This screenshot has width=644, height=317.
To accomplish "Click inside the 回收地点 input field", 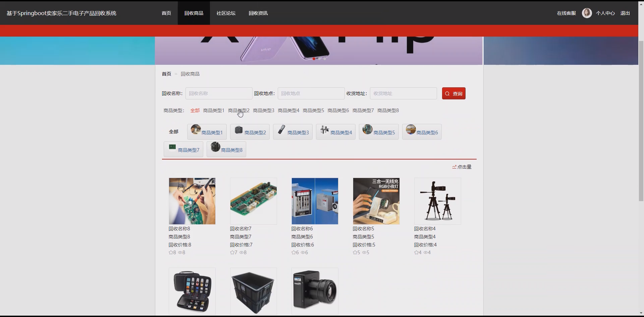I will coord(311,93).
